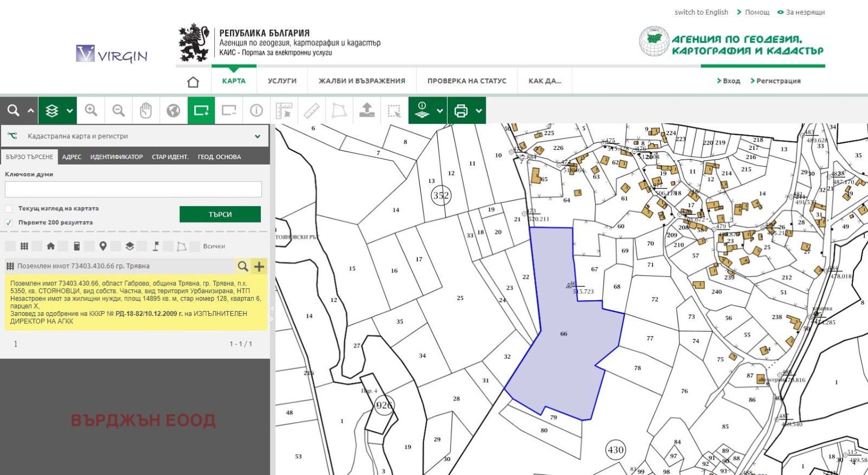Click the 'switch to English' link
This screenshot has width=868, height=475.
pos(701,12)
